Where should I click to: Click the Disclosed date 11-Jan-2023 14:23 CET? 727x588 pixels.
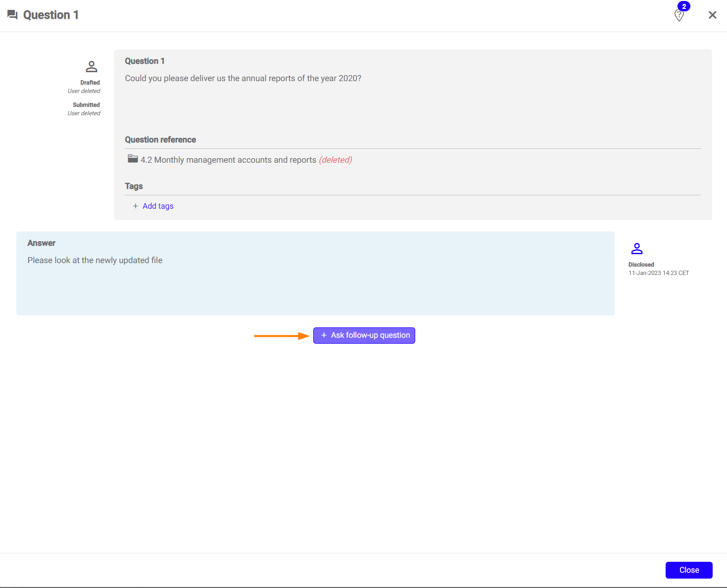pyautogui.click(x=659, y=273)
